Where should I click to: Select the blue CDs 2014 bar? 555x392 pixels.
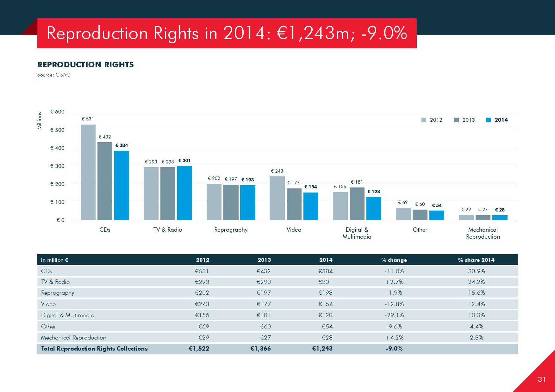coord(122,185)
